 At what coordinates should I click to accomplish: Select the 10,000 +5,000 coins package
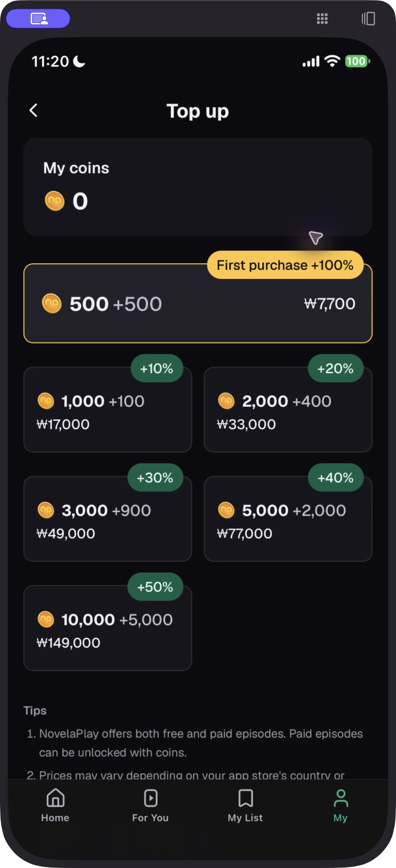coord(108,628)
